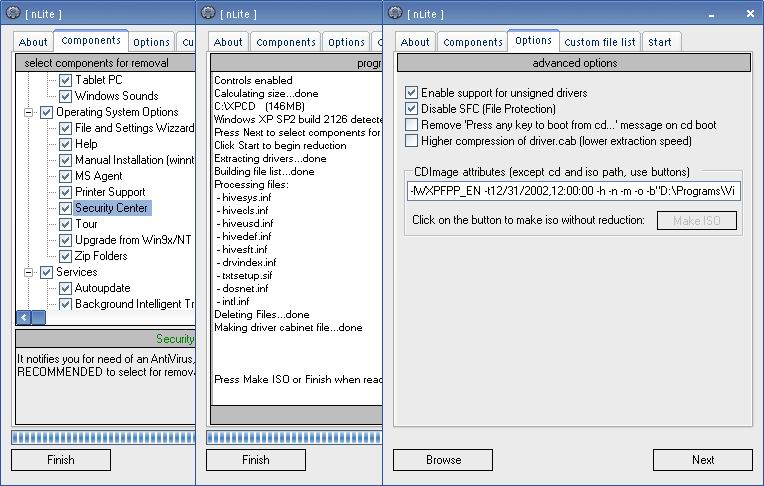This screenshot has width=764, height=486.
Task: Uncheck the Tablet PC component
Action: tap(65, 80)
